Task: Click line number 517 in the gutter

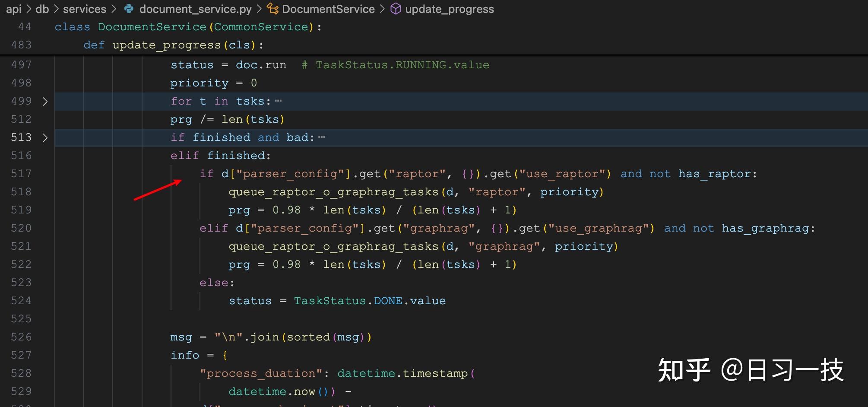Action: (21, 174)
